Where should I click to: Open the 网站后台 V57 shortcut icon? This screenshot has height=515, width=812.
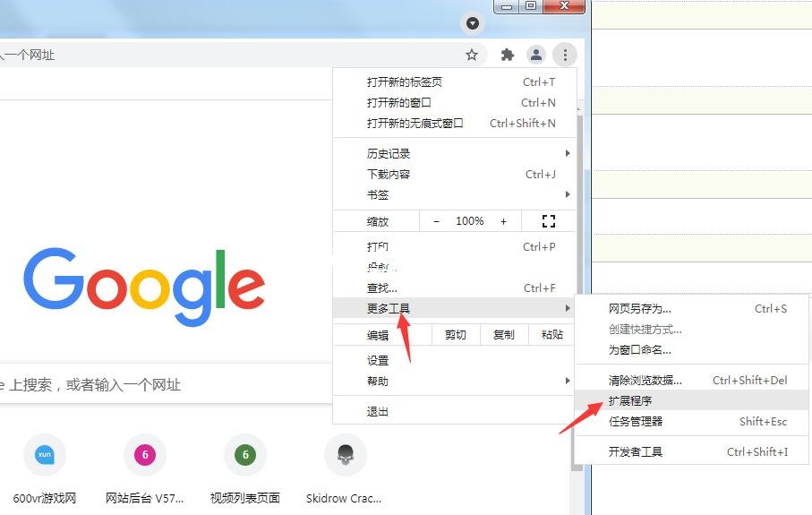click(x=145, y=455)
